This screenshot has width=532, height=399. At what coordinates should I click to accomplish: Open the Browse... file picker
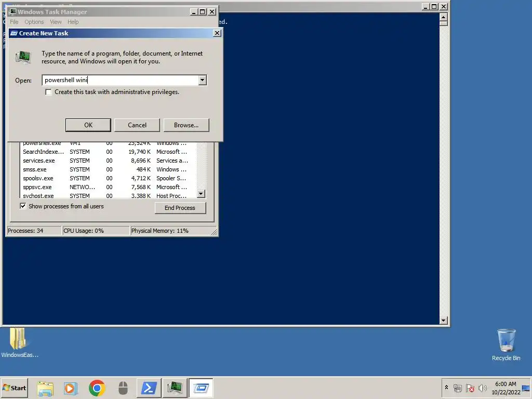[187, 125]
